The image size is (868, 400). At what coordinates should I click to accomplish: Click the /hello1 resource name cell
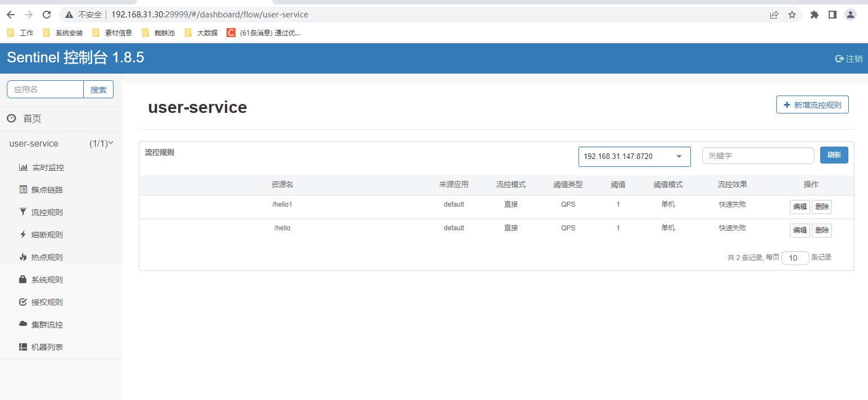pos(282,204)
